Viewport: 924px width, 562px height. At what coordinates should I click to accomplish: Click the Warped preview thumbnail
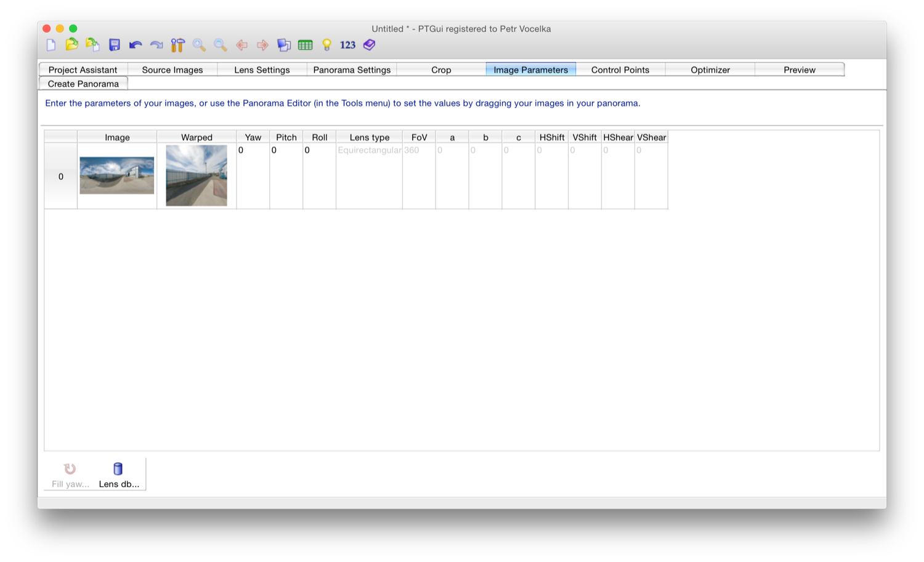tap(197, 175)
